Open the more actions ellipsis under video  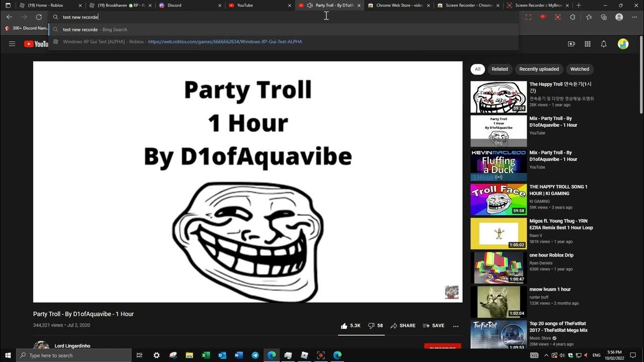[x=456, y=326]
